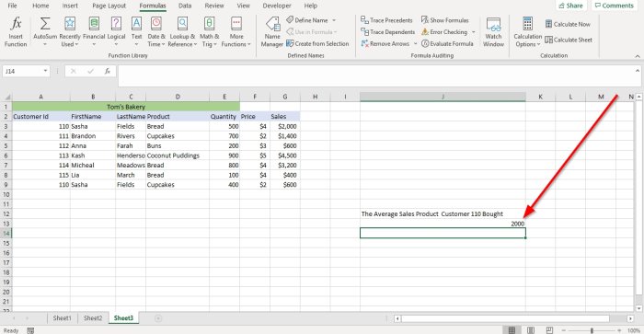Open More Functions menu

click(x=236, y=32)
